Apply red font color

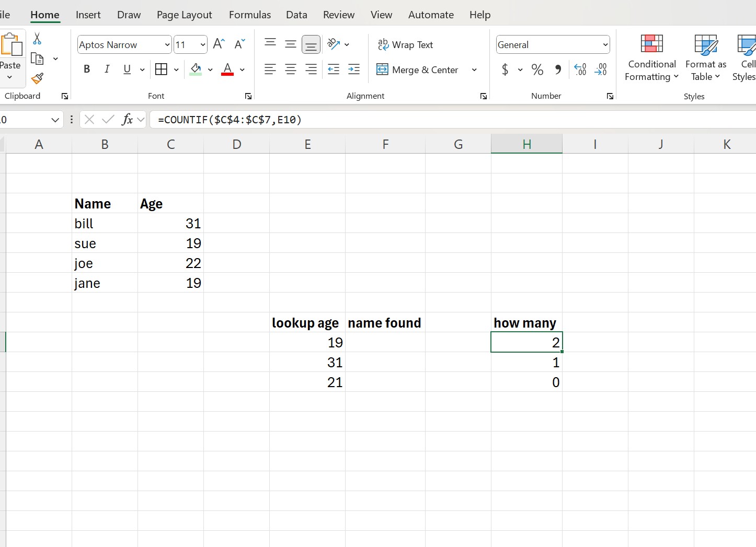[227, 69]
